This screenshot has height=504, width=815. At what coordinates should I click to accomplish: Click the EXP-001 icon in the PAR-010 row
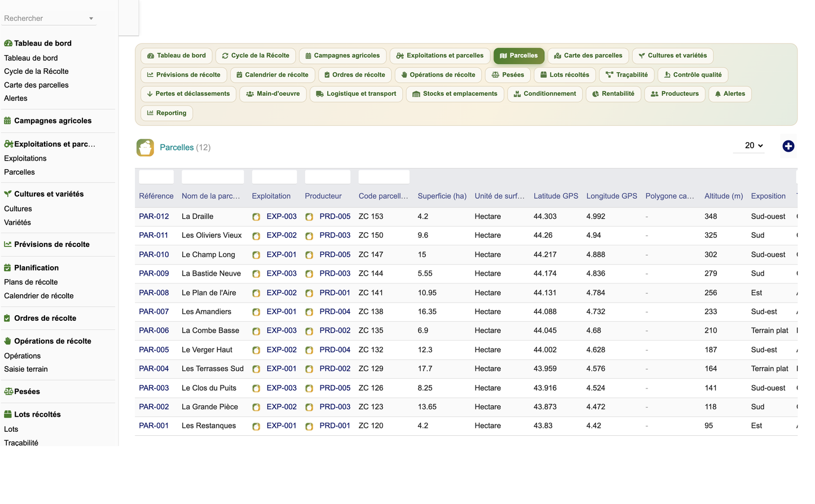pos(256,255)
